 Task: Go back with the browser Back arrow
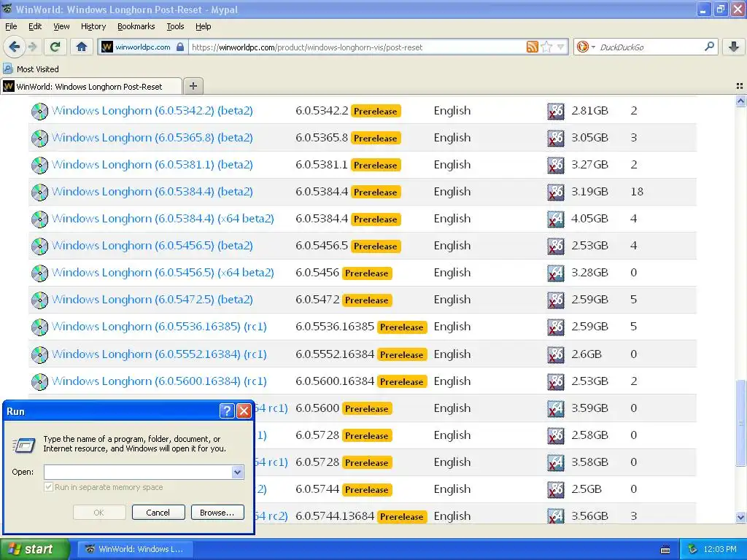coord(15,47)
